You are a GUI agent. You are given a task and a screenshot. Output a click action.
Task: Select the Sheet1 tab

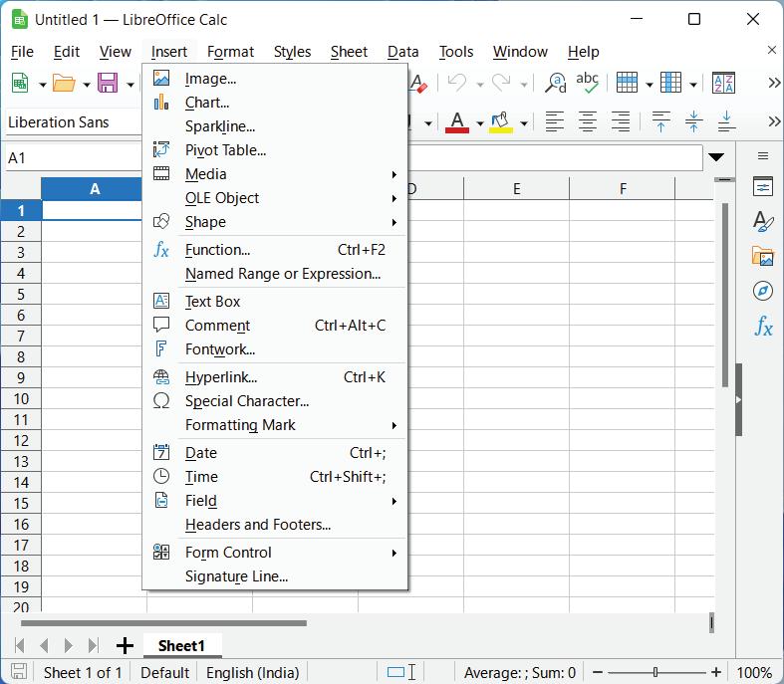click(x=181, y=646)
